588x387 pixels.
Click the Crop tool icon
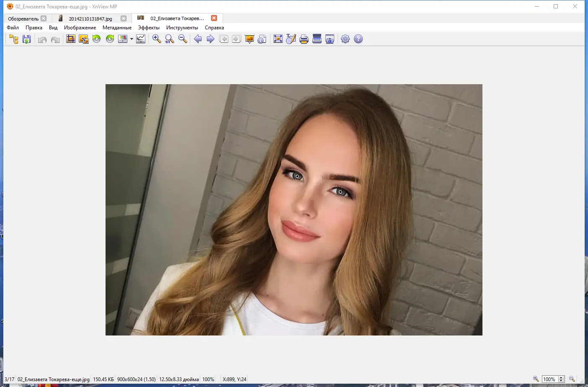pos(71,39)
